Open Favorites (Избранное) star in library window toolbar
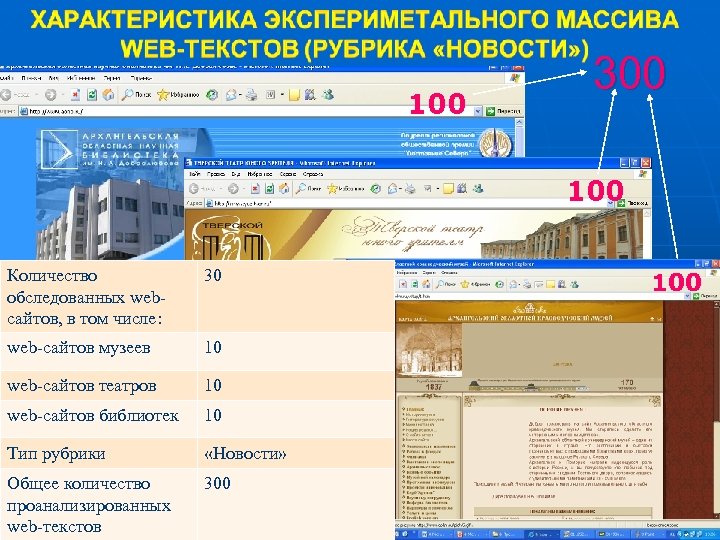Screen dimensions: 720x540 pyautogui.click(x=178, y=95)
